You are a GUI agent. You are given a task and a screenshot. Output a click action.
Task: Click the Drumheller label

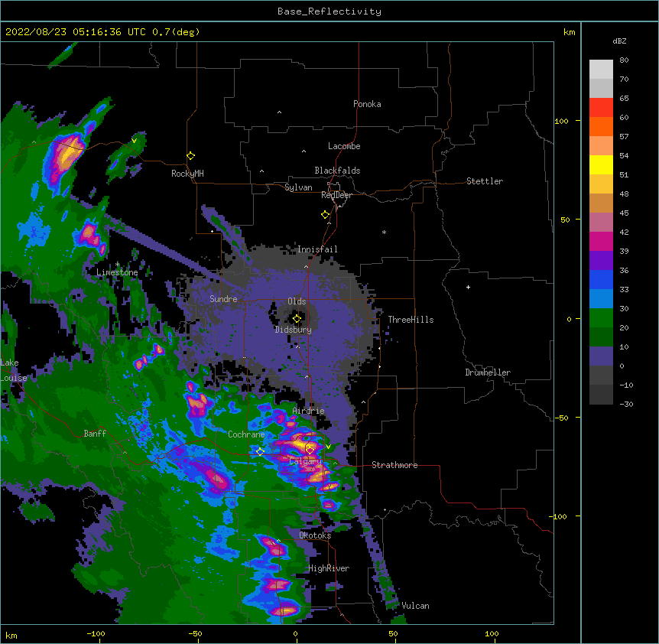point(488,372)
